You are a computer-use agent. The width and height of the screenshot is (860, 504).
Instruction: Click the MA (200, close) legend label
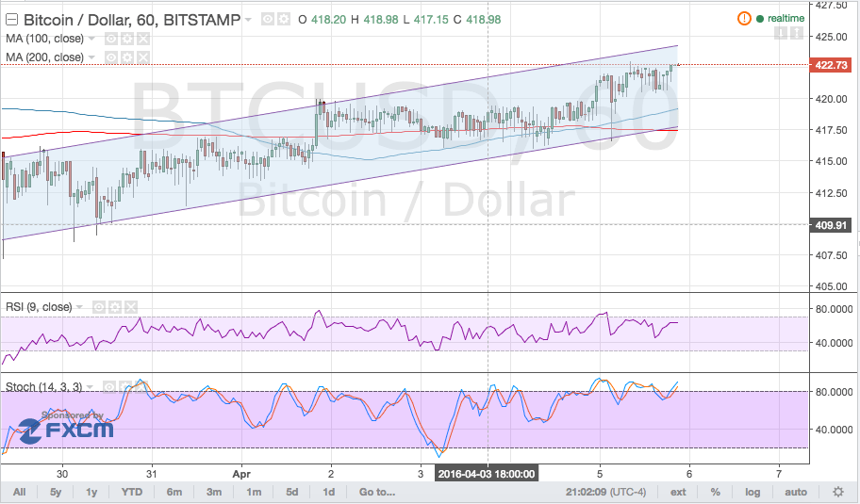coord(45,57)
